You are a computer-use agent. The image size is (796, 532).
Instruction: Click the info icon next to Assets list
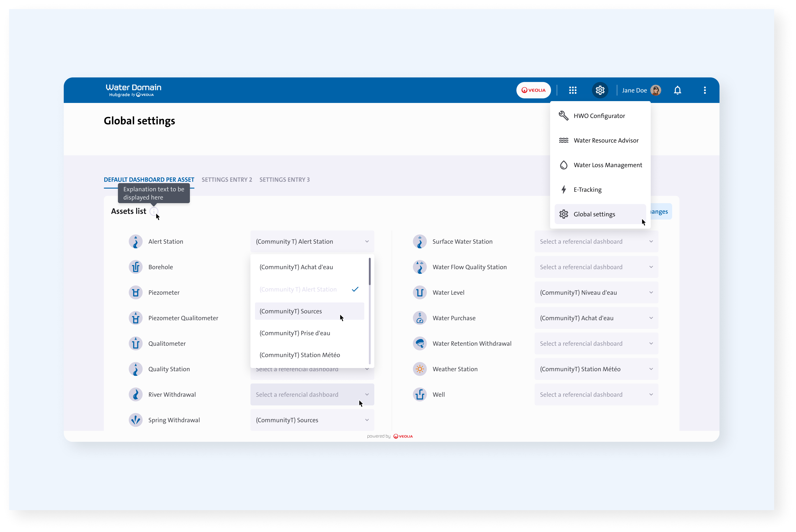[x=154, y=211]
